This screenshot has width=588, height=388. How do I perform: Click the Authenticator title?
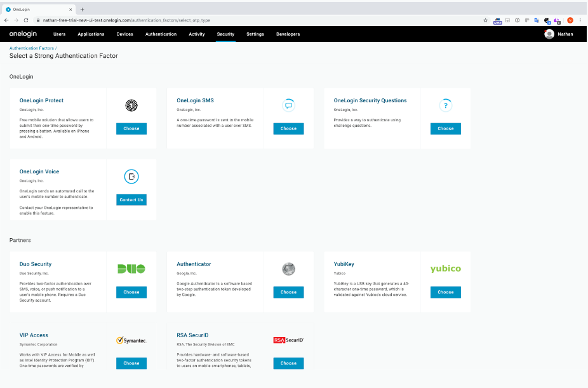tap(194, 264)
